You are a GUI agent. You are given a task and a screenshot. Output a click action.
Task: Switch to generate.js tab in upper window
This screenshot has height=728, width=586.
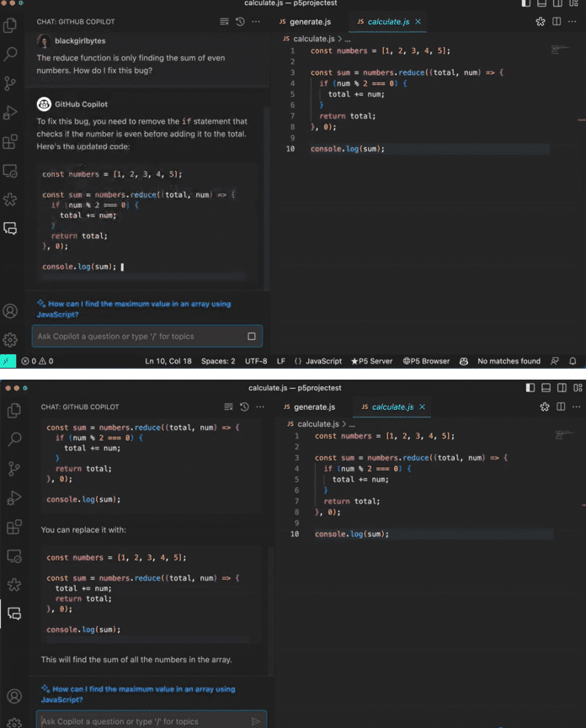310,21
